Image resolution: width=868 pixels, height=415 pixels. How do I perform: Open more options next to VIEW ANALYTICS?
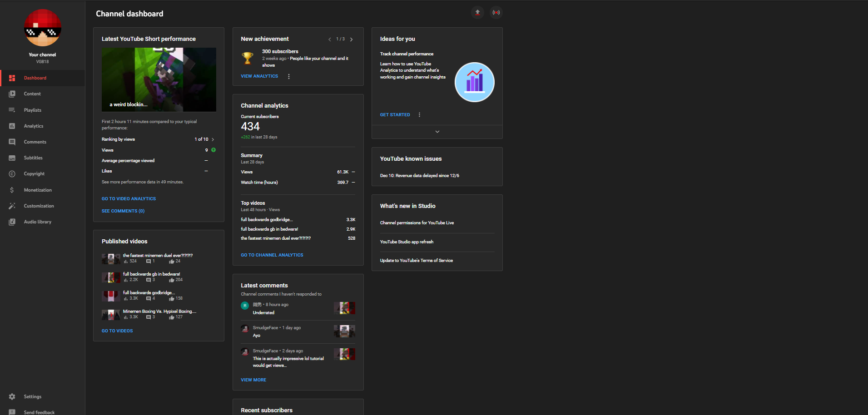[289, 76]
